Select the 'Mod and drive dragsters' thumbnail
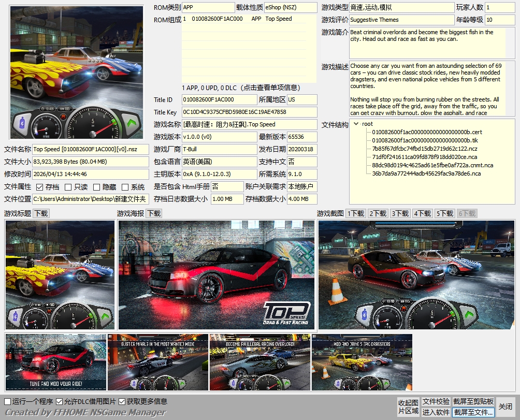The image size is (520, 420). pyautogui.click(x=362, y=362)
